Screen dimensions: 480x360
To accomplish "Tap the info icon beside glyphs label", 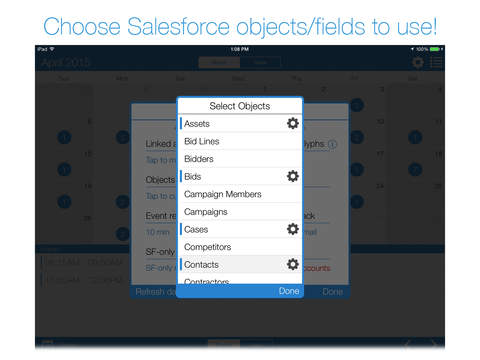I will point(332,144).
